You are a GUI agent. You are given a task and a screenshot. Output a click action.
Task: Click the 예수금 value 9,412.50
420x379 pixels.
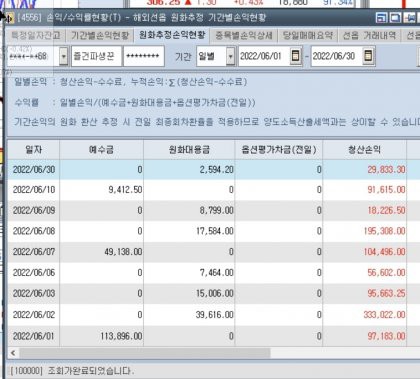(x=125, y=190)
